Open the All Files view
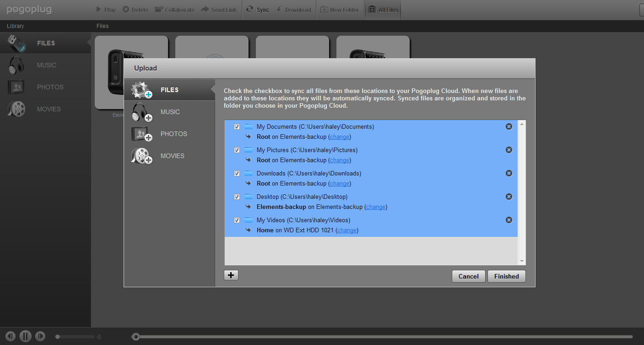 coord(383,10)
